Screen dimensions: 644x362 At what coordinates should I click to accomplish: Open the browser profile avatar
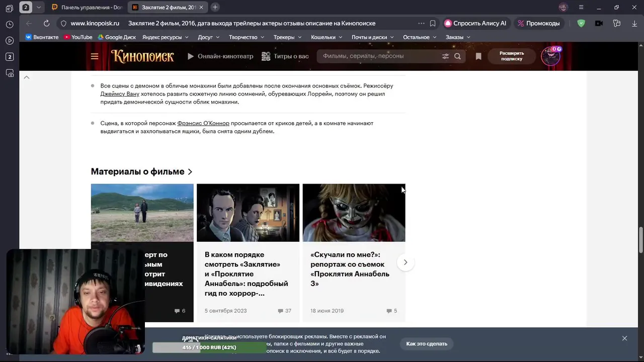(563, 8)
